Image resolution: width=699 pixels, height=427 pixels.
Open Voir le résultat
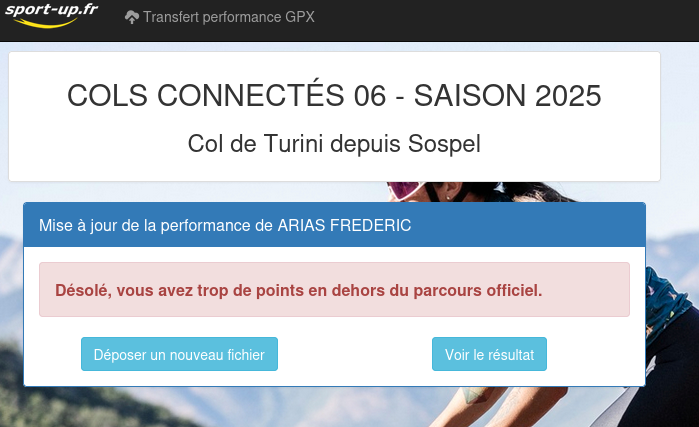pos(489,354)
